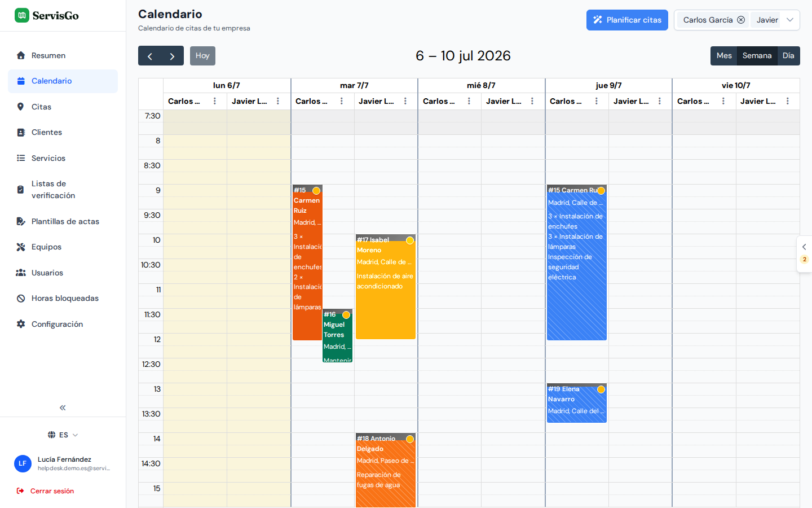Click the jue 9/7 day header

[608, 85]
